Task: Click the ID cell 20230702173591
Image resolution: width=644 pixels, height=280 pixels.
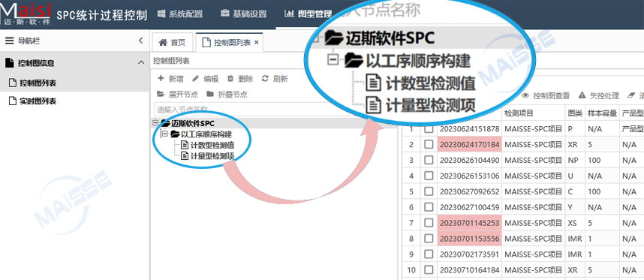Action: click(469, 254)
